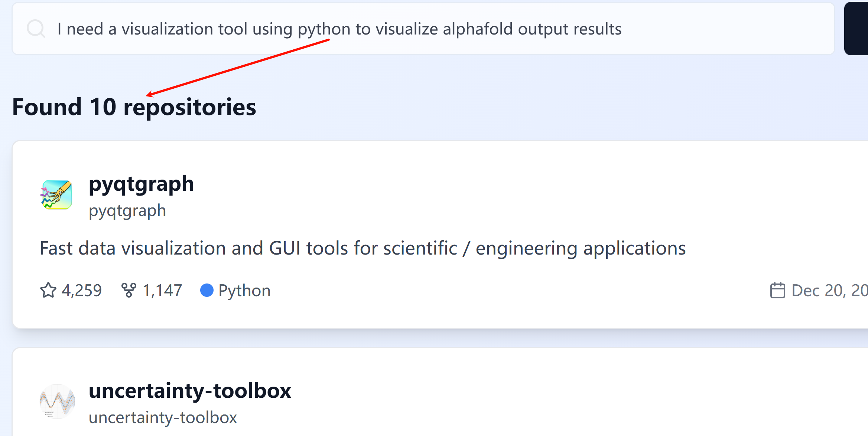The image size is (868, 436).
Task: Click the pyqtgraph description text
Action: tap(363, 248)
